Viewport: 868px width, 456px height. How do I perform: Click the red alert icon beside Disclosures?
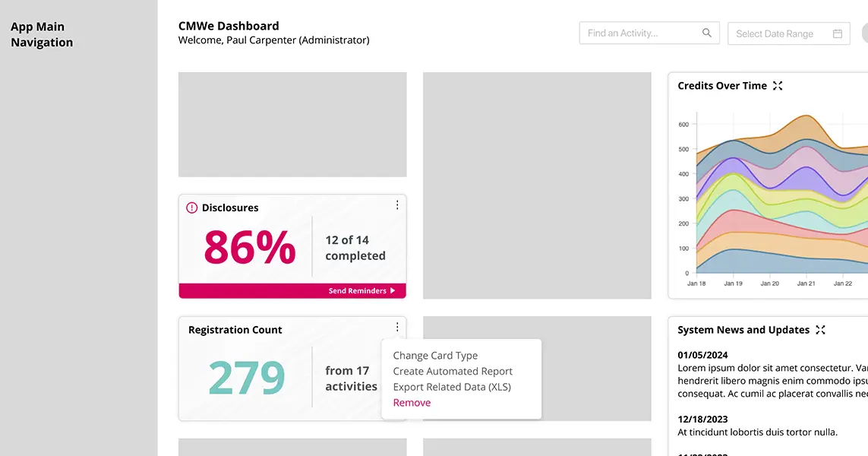click(191, 207)
